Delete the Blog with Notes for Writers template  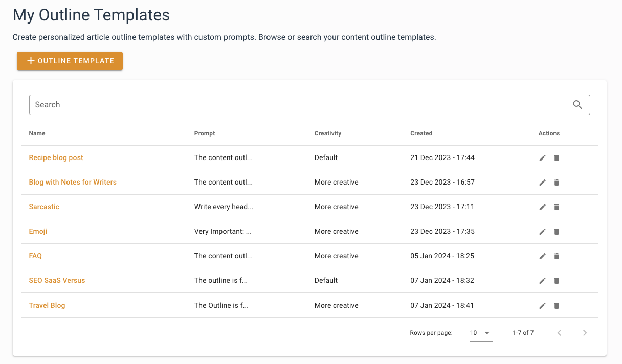pos(557,182)
